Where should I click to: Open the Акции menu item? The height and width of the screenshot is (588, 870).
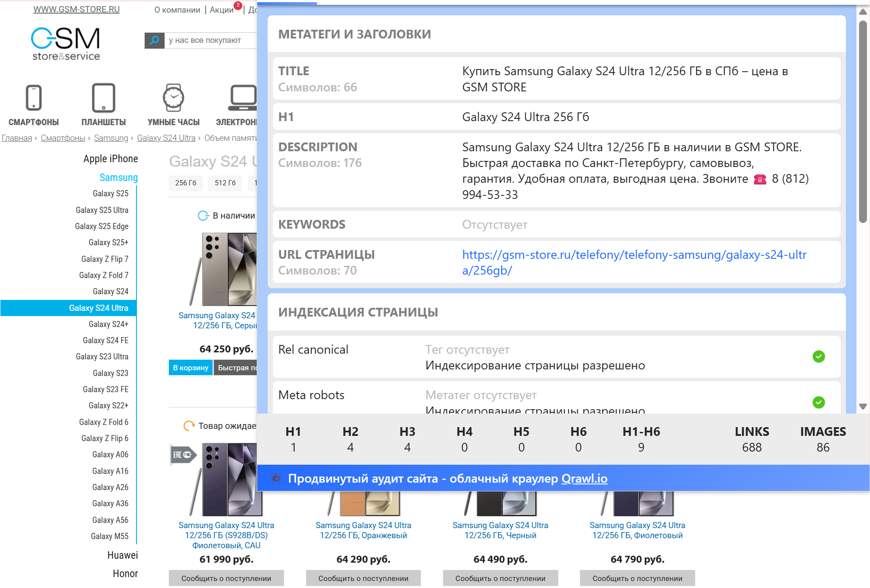[221, 10]
